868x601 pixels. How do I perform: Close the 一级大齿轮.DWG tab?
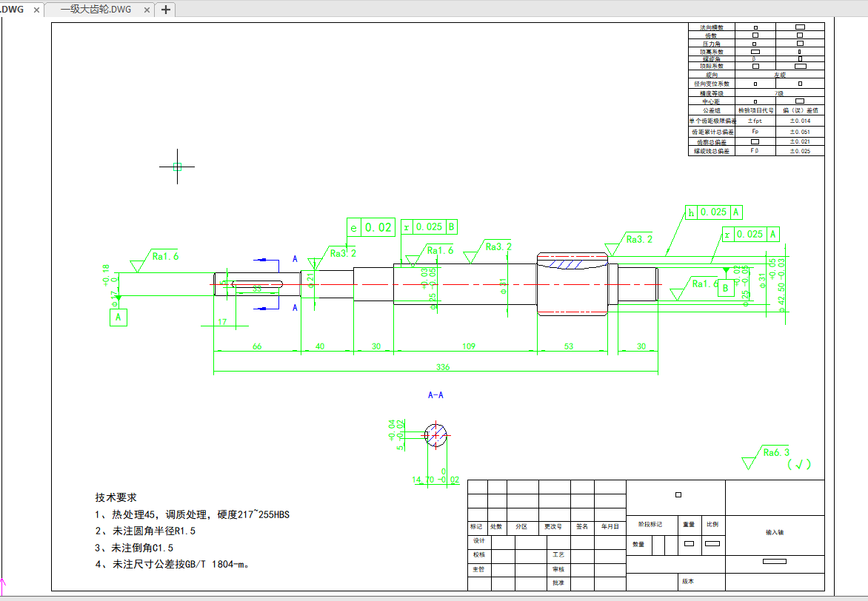tap(147, 10)
